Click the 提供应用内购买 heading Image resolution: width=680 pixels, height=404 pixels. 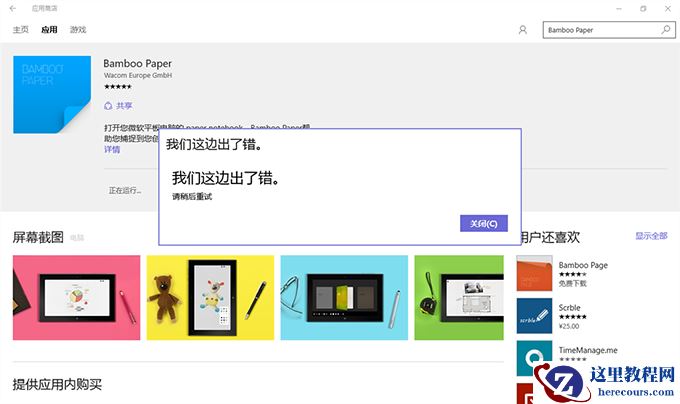coord(57,384)
